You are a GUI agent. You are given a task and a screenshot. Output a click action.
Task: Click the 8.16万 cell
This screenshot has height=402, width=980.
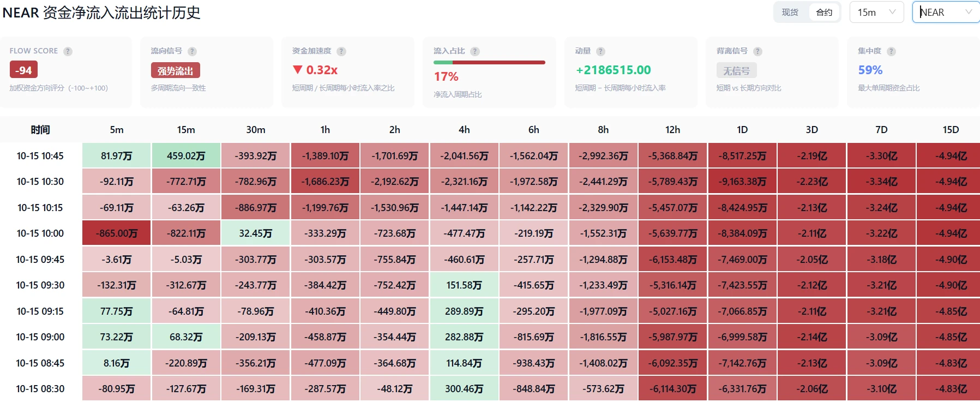coord(117,363)
